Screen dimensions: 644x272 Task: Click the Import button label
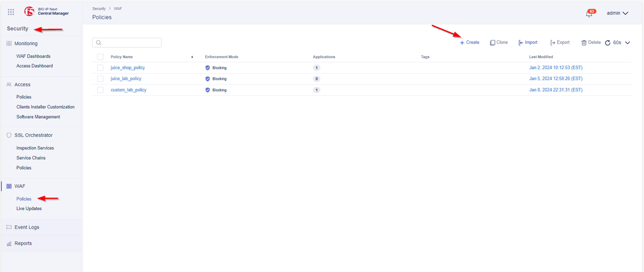(531, 42)
